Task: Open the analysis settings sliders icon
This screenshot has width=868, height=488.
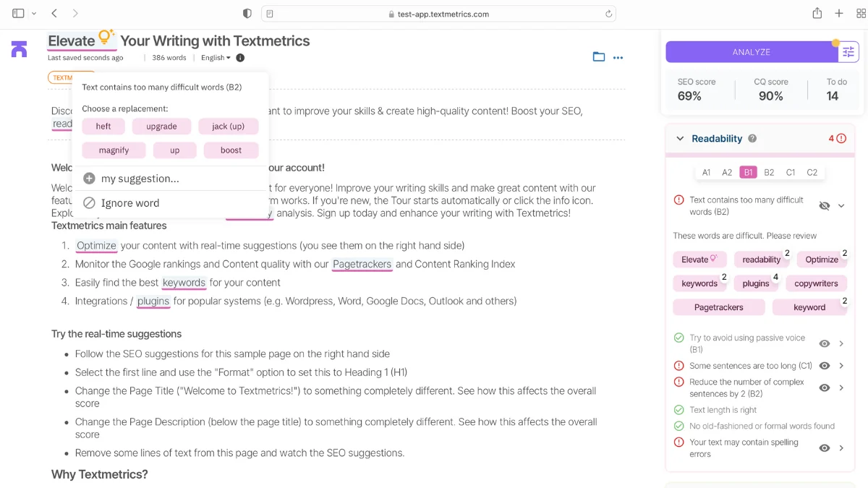Action: tap(848, 52)
